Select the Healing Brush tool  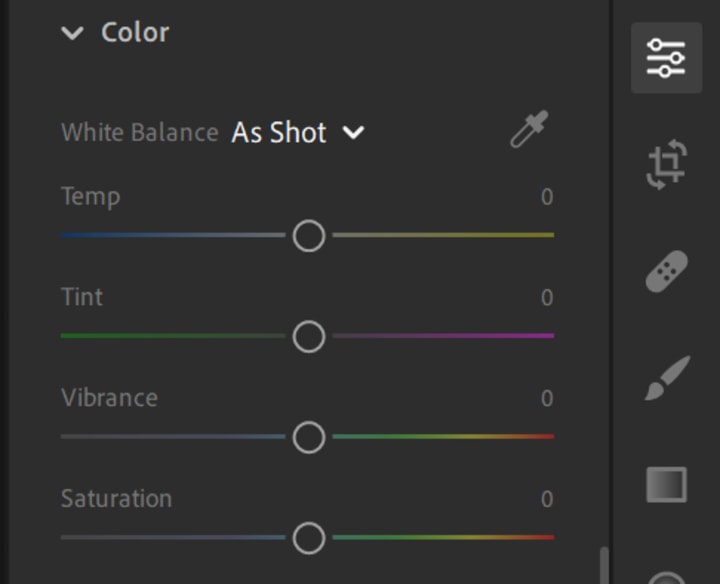click(666, 271)
